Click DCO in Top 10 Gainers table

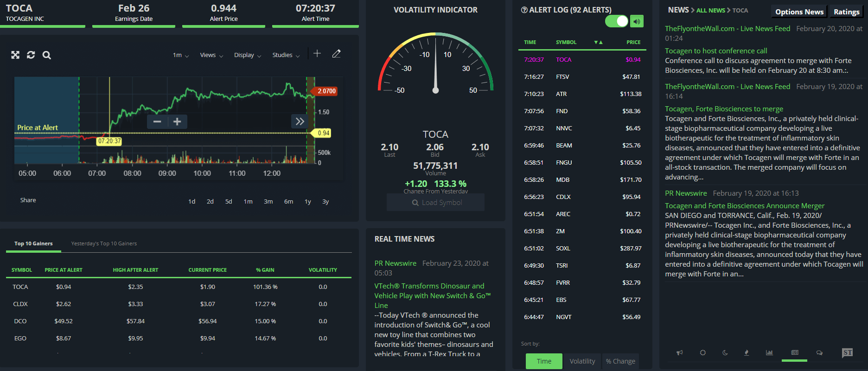[20, 321]
